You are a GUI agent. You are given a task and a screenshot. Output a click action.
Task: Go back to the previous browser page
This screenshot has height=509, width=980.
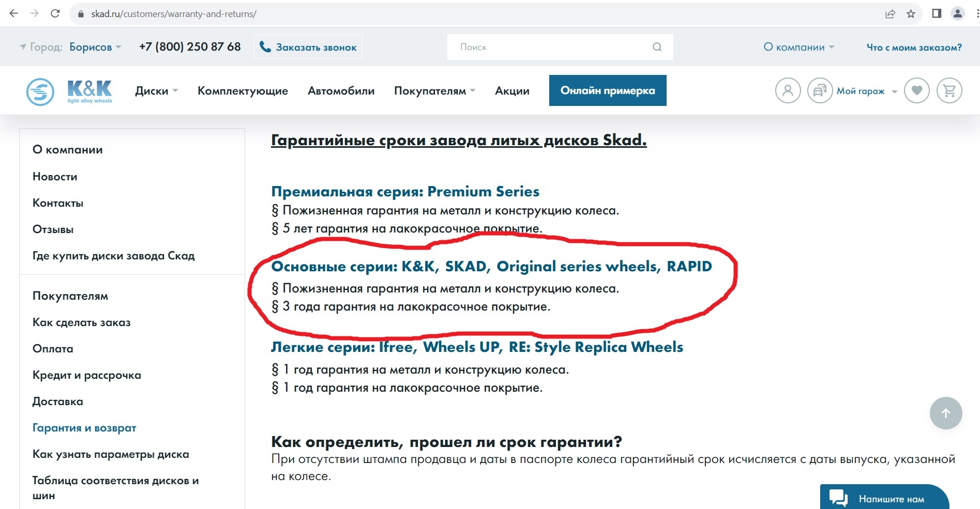pyautogui.click(x=14, y=13)
